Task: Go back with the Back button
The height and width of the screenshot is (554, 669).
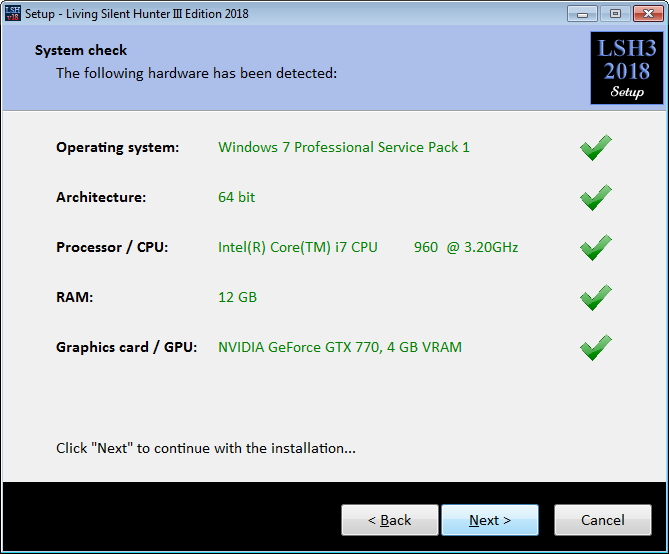Action: pos(390,520)
